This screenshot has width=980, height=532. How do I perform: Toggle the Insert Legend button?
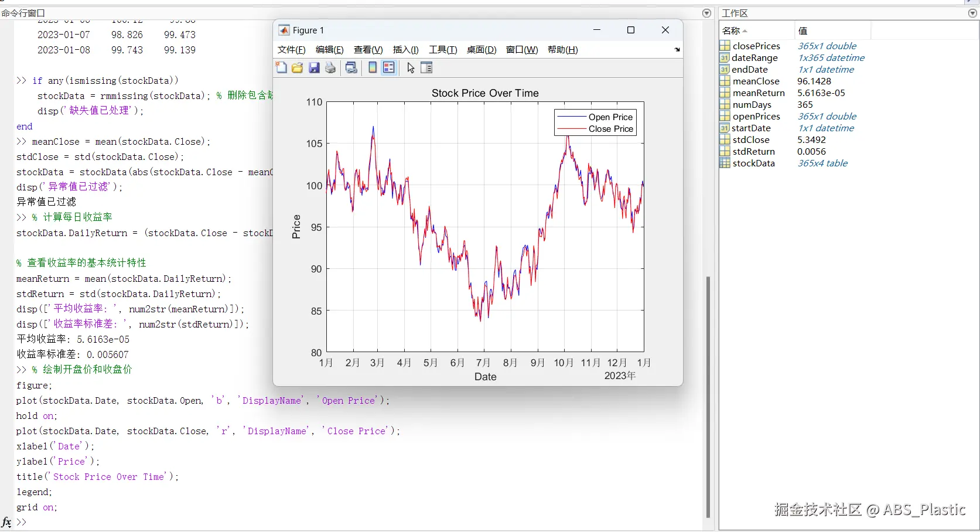[389, 68]
